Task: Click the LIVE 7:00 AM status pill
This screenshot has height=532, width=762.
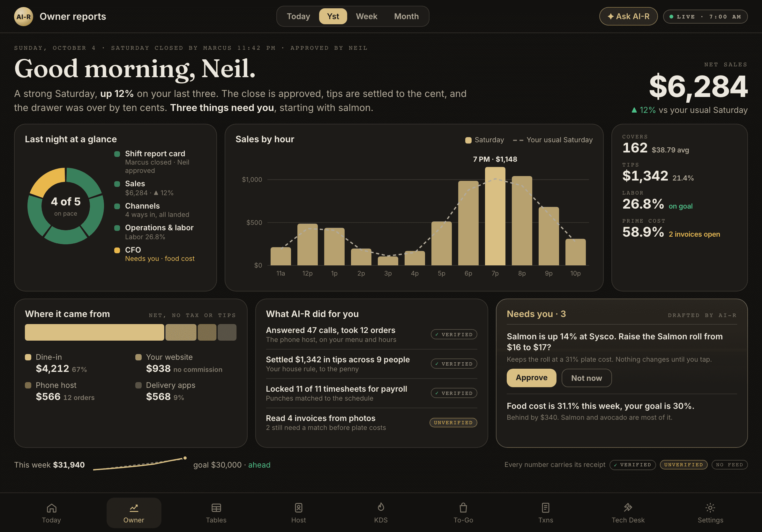Action: pos(705,17)
